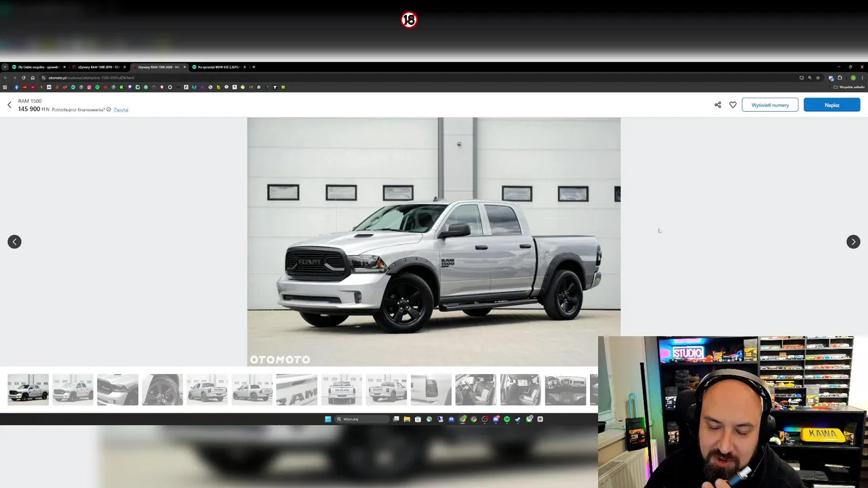
Task: Select the thumbnail showing the black wheel
Action: pos(162,390)
